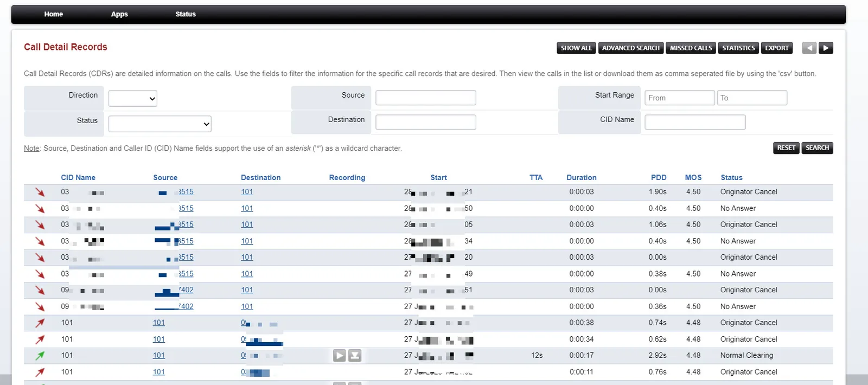Open the Apps menu
The height and width of the screenshot is (385, 868).
point(119,14)
